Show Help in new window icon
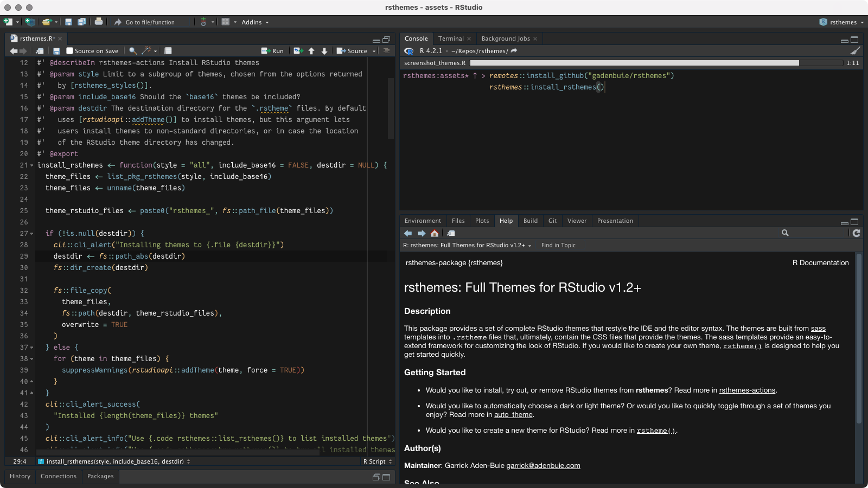This screenshot has width=868, height=488. tap(451, 233)
